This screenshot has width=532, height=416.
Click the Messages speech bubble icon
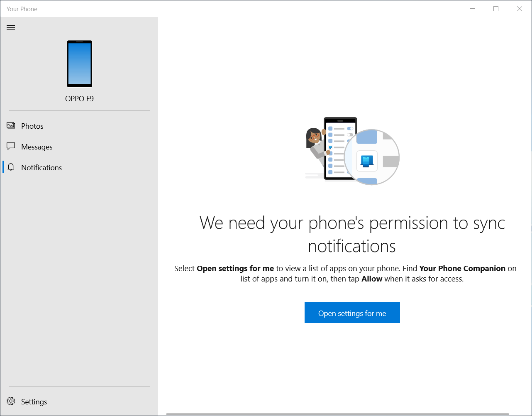coord(11,147)
